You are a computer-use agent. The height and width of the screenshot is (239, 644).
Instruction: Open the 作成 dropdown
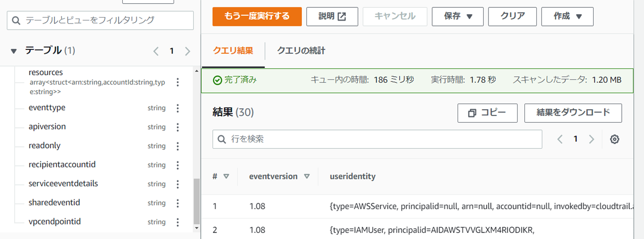tap(567, 17)
